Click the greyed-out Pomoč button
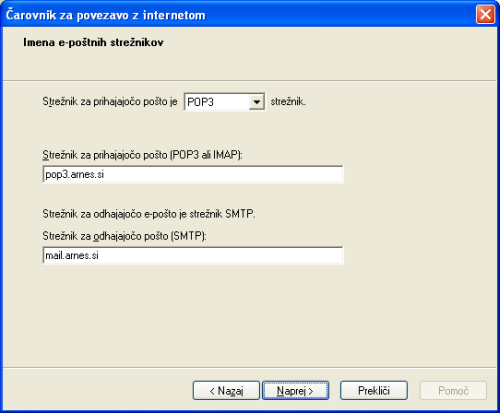 453,390
